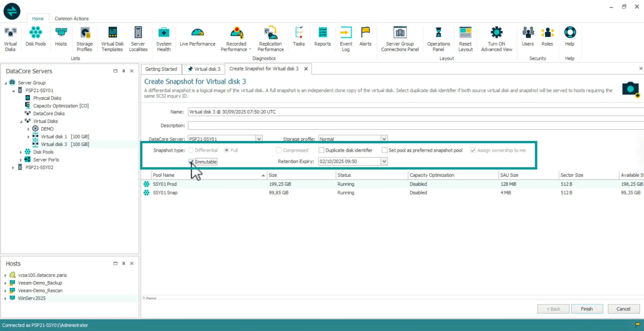644x331 pixels.
Task: Click the Finish button
Action: [x=587, y=309]
